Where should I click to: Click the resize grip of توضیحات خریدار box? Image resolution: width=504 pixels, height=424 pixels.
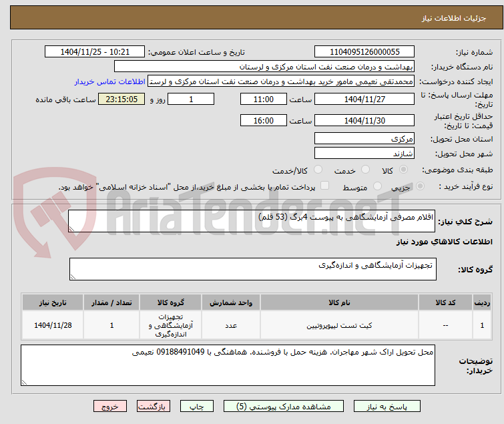[24, 383]
